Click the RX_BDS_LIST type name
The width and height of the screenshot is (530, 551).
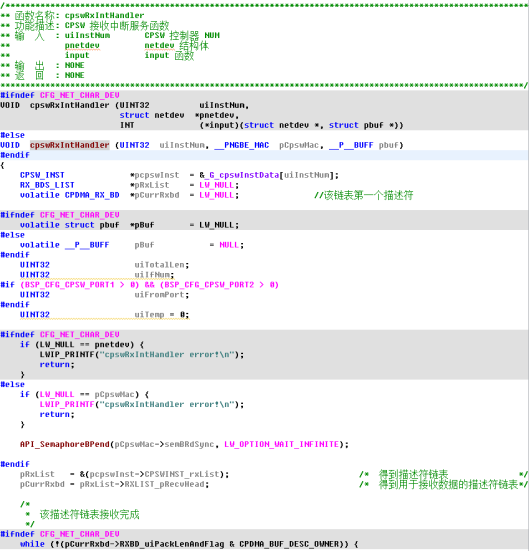point(47,185)
